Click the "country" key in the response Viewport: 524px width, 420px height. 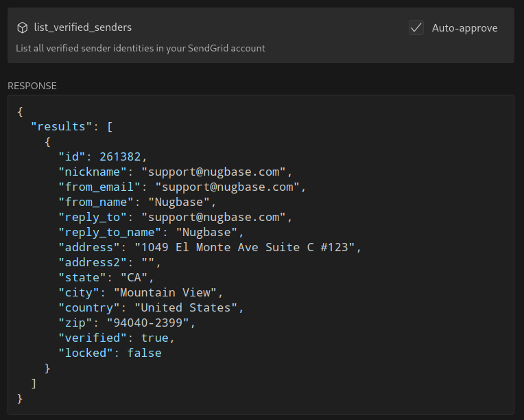(89, 307)
